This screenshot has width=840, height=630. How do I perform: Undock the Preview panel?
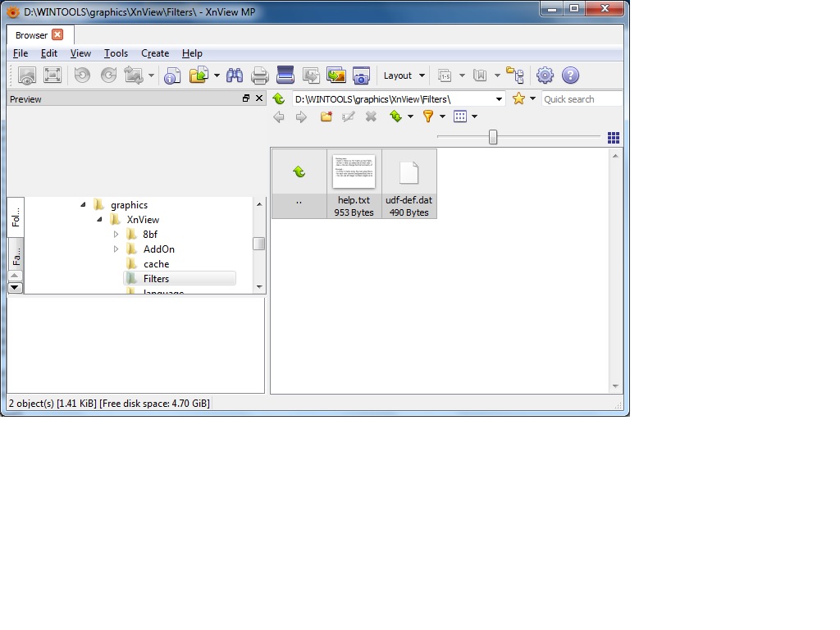246,98
